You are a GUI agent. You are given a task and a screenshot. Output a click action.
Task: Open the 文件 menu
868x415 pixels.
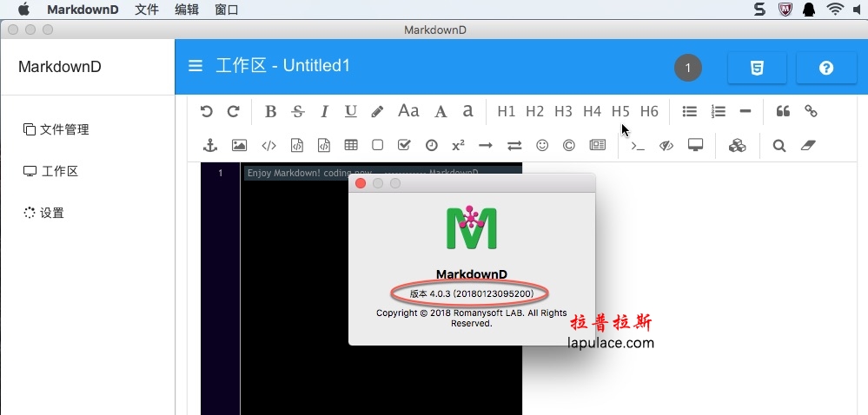[x=147, y=10]
